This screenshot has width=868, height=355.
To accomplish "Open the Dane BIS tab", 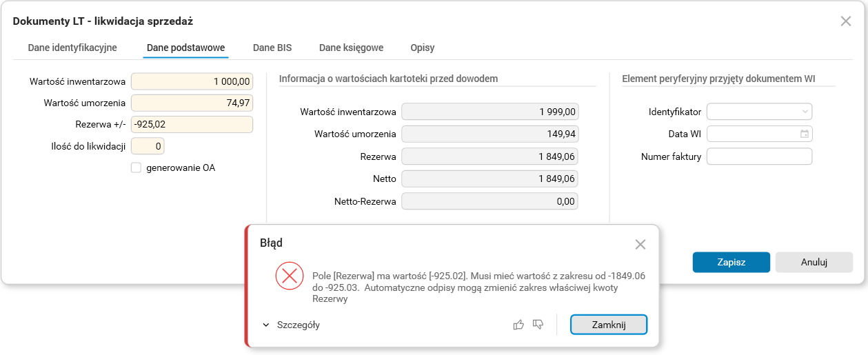I will [272, 48].
